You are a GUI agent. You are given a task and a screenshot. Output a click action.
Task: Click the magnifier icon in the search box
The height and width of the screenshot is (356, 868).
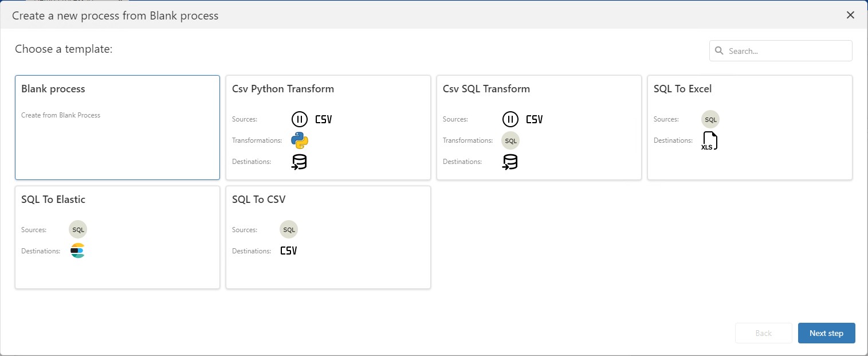coord(719,51)
